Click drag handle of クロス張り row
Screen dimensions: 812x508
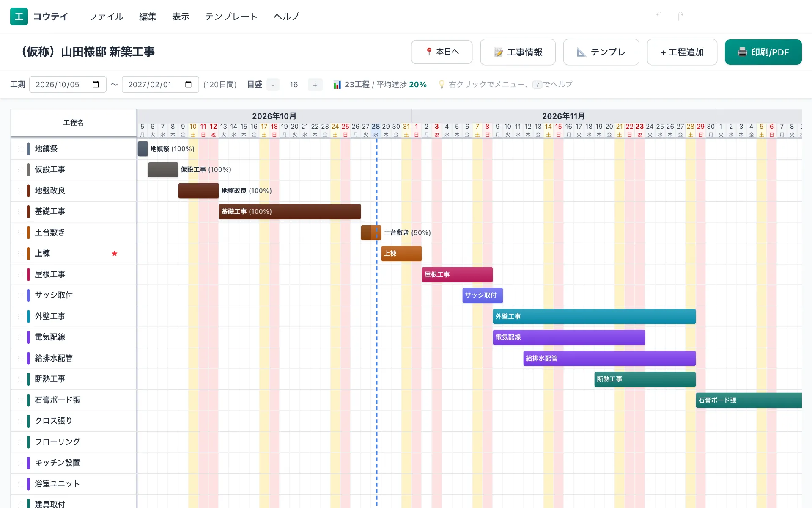click(x=20, y=421)
